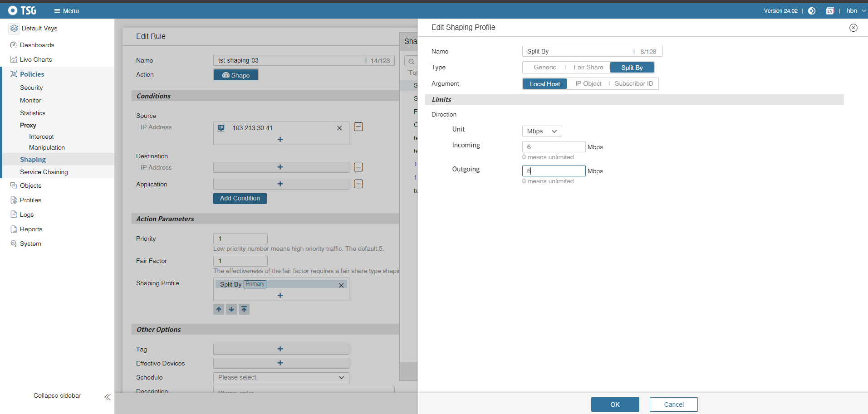Click the move-up arrow under Shaping Profile
The image size is (868, 414).
[x=219, y=309]
